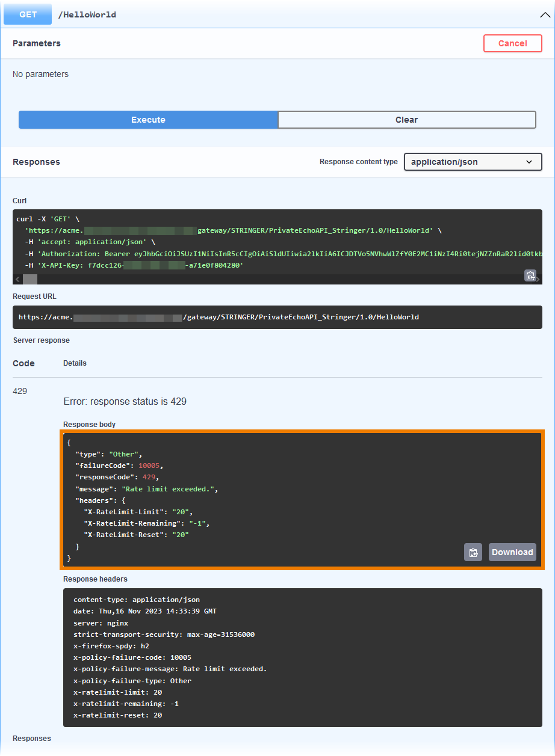Click the x-policy-failure-code: 10005 header

132,657
